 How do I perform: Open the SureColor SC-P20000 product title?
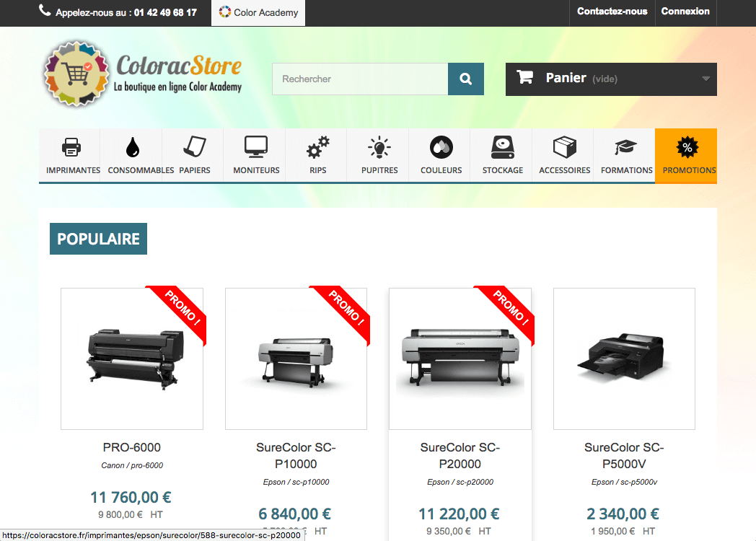(460, 456)
